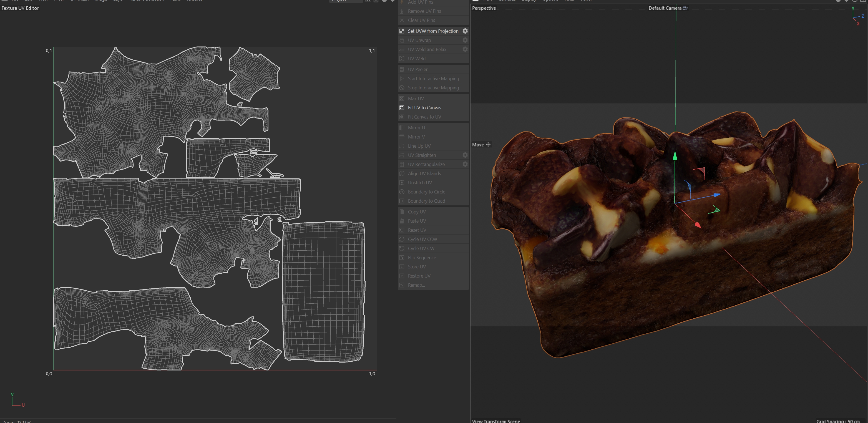Click the Remove UV Pins entry
This screenshot has width=868, height=423.
pos(424,11)
